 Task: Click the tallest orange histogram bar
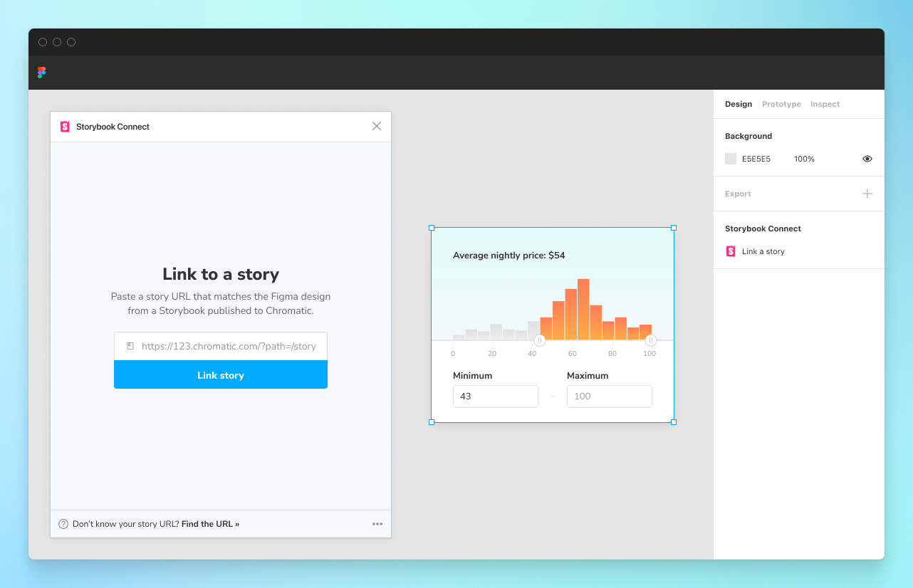[x=583, y=310]
